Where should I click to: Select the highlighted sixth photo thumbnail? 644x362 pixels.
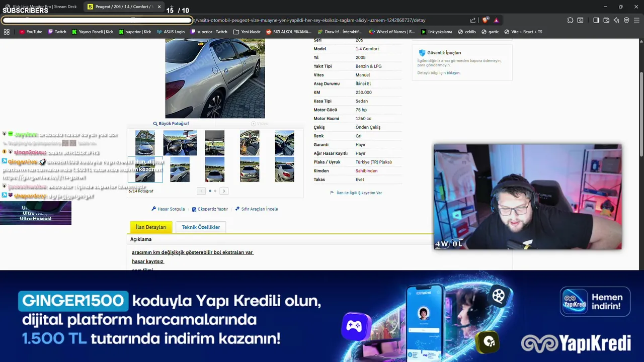coord(145,169)
